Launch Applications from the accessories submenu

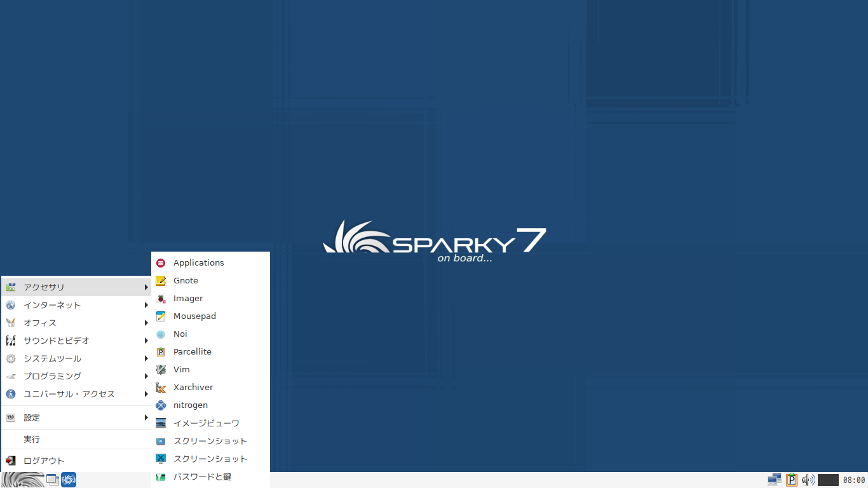click(210, 262)
